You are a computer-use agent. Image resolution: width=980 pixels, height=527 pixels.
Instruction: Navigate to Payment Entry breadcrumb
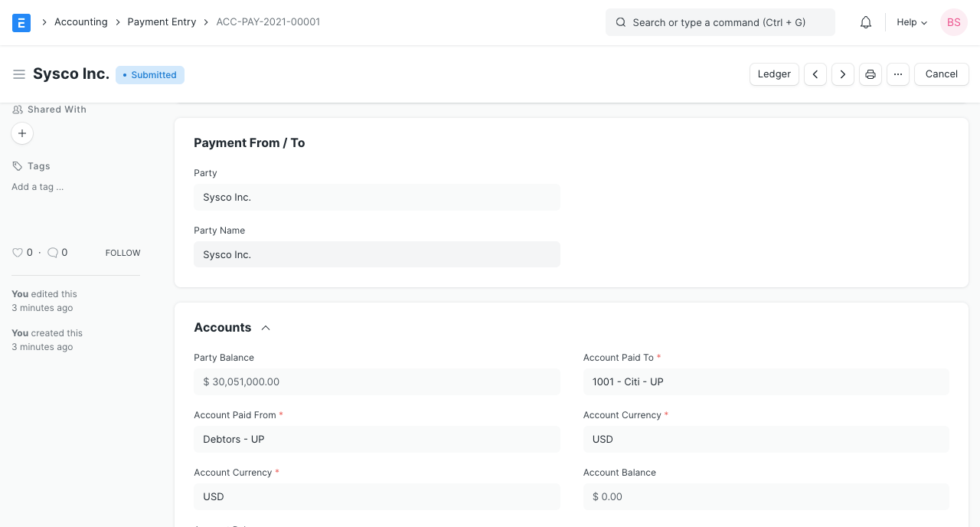tap(162, 22)
